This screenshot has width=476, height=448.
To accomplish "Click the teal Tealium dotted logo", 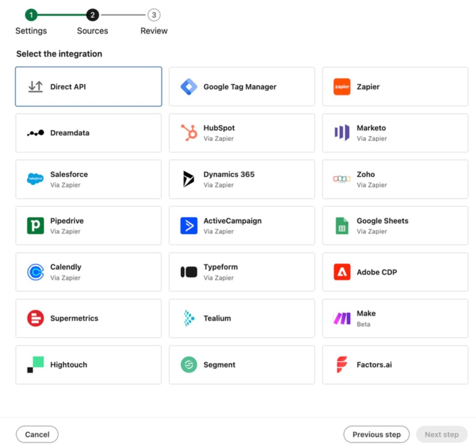I will click(189, 318).
